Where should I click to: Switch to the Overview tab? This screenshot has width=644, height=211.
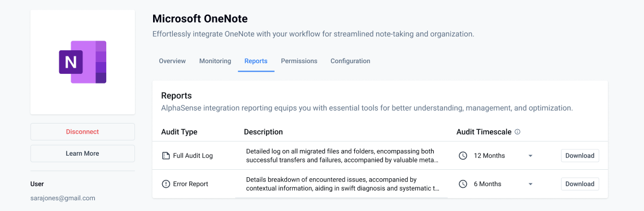172,61
